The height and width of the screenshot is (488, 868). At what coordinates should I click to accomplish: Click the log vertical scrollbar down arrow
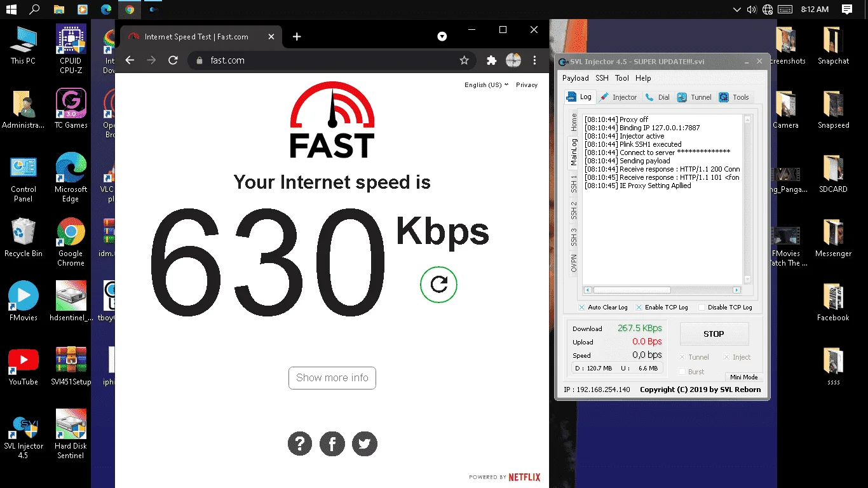pos(747,279)
